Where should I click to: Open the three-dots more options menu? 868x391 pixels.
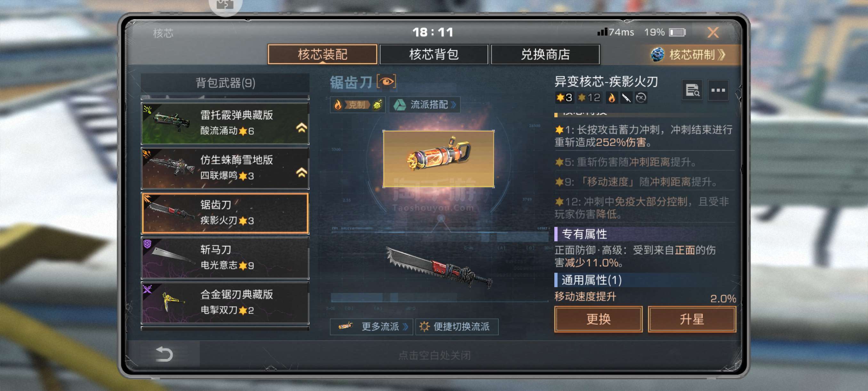click(718, 90)
